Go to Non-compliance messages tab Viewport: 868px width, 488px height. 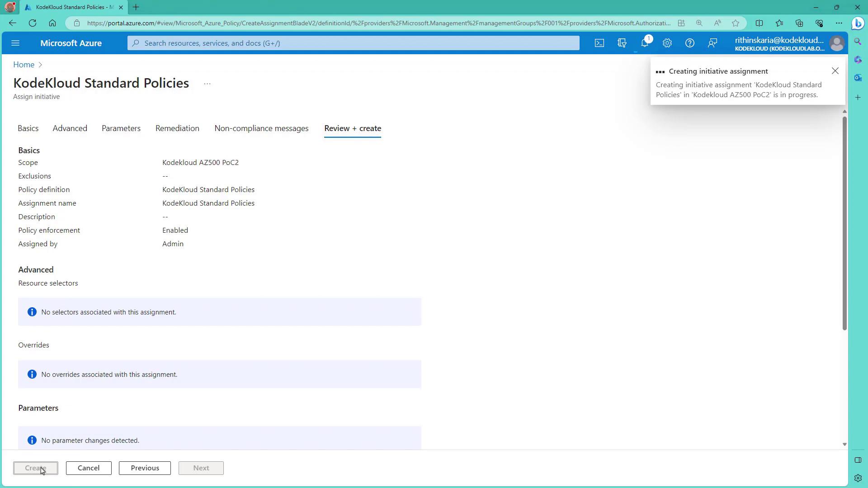pyautogui.click(x=261, y=128)
